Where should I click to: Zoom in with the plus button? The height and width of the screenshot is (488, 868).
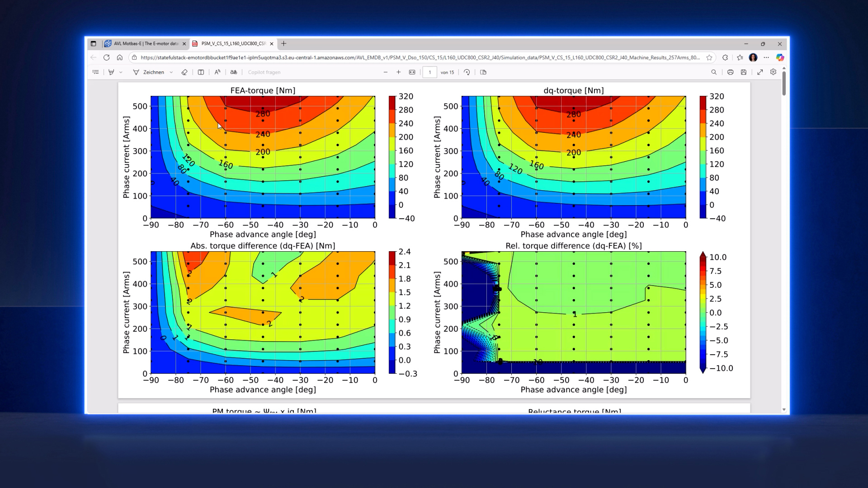coord(398,72)
